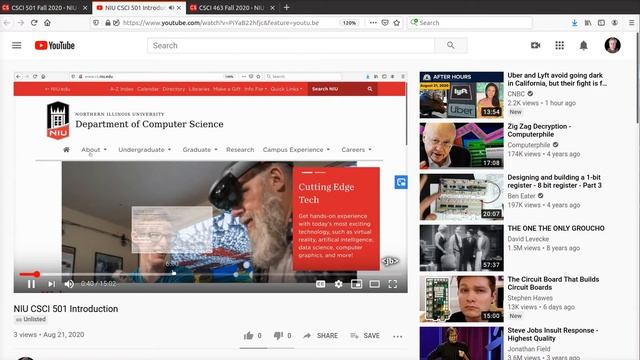
Task: Open the Firefox account icon
Action: tap(615, 23)
